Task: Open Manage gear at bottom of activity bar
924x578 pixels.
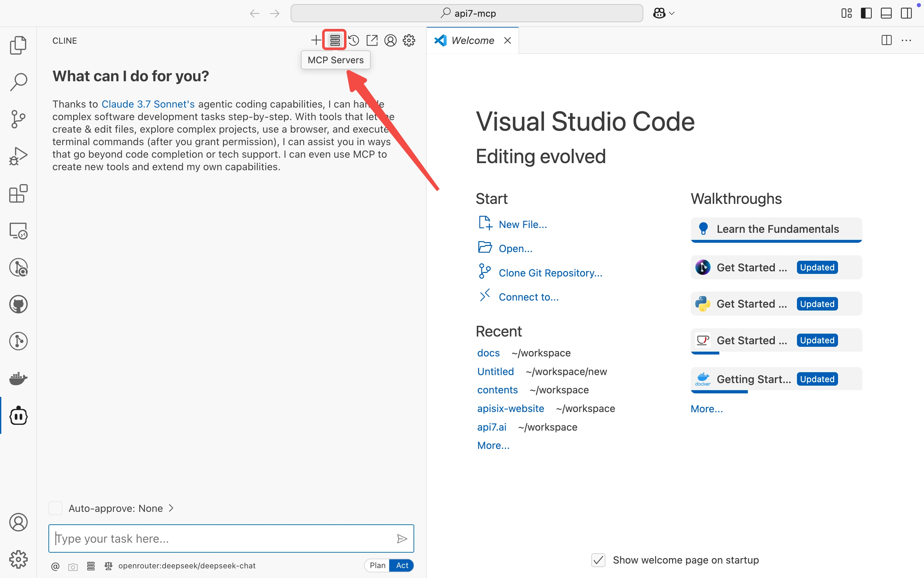Action: pos(18,559)
